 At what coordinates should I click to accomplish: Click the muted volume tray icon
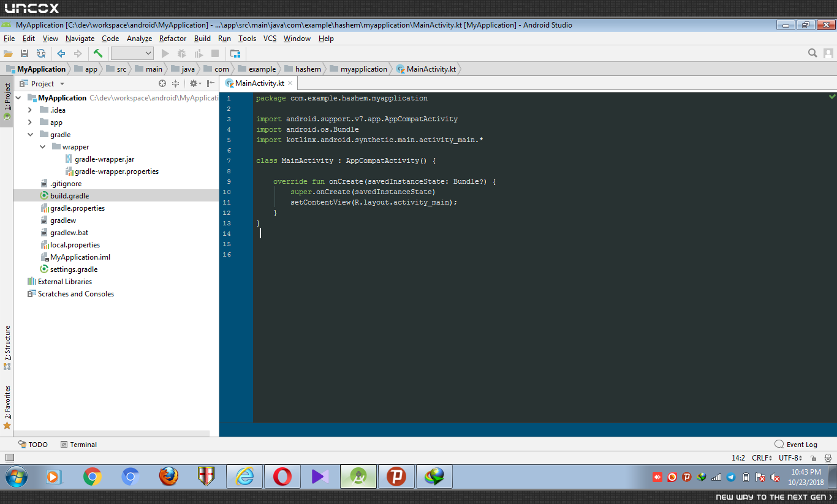click(x=775, y=477)
